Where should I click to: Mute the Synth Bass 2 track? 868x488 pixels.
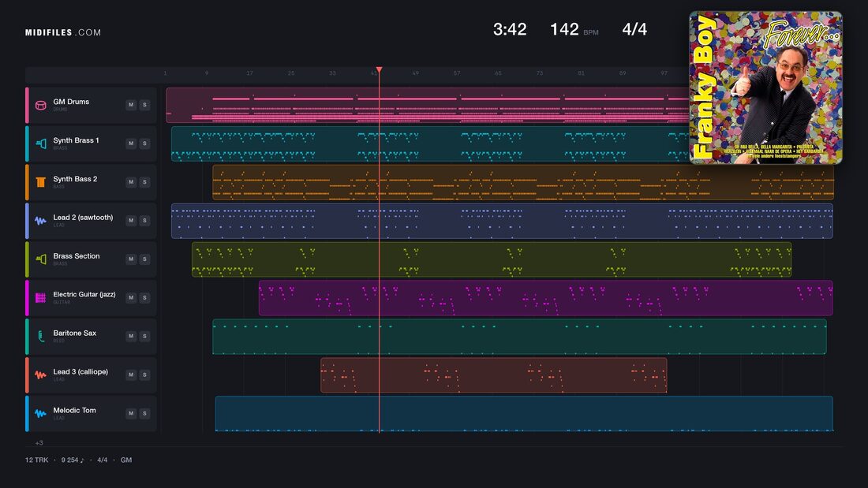[131, 182]
